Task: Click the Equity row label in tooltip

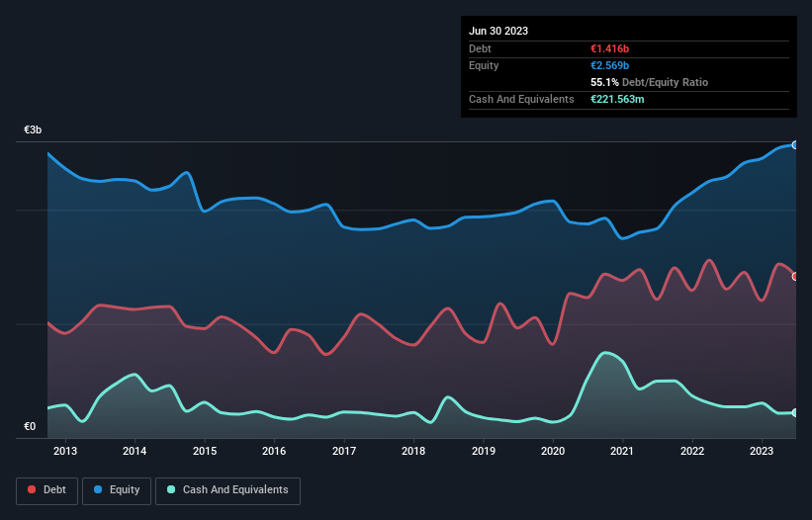Action: click(x=484, y=65)
